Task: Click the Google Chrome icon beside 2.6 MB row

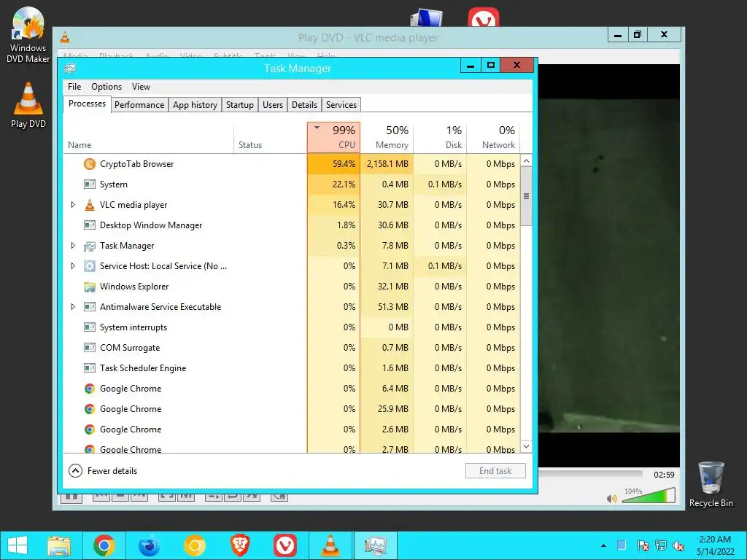Action: coord(90,429)
